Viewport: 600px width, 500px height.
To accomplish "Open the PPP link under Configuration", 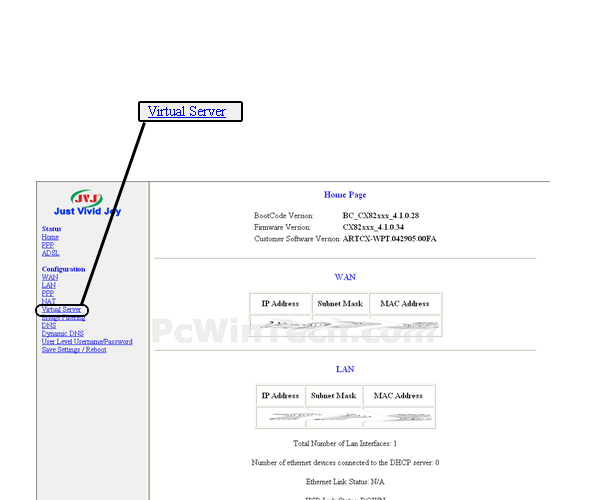I will point(48,293).
